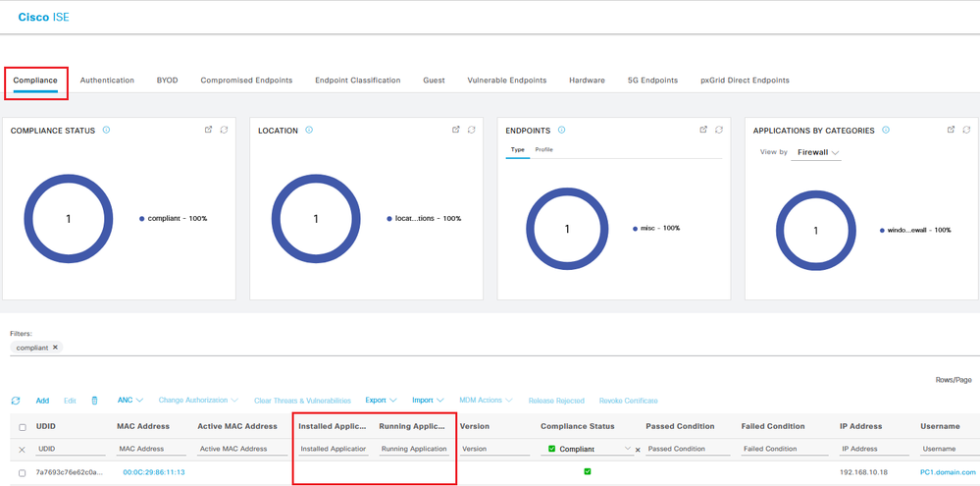Select the checkbox for endpoint 7a7693c76e62c0a

[23, 472]
